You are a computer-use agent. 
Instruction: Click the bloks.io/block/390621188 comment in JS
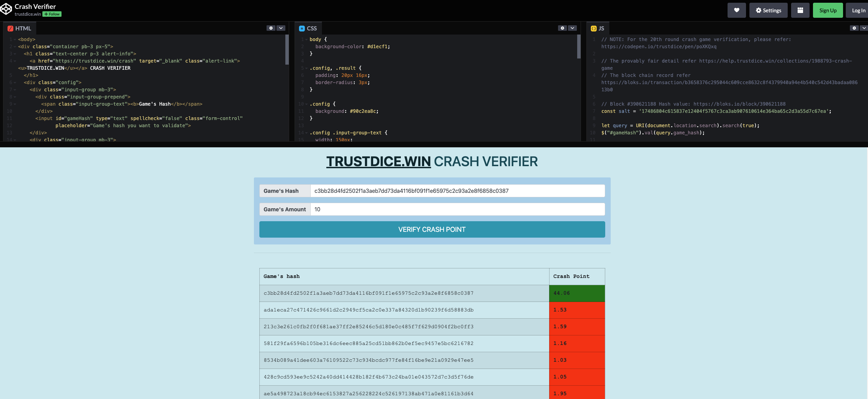pos(693,104)
